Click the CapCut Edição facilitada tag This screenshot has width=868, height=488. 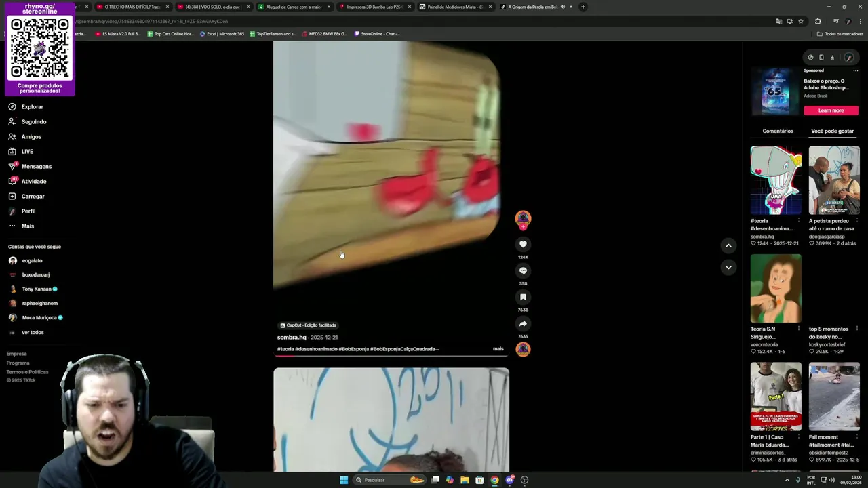[x=309, y=325]
